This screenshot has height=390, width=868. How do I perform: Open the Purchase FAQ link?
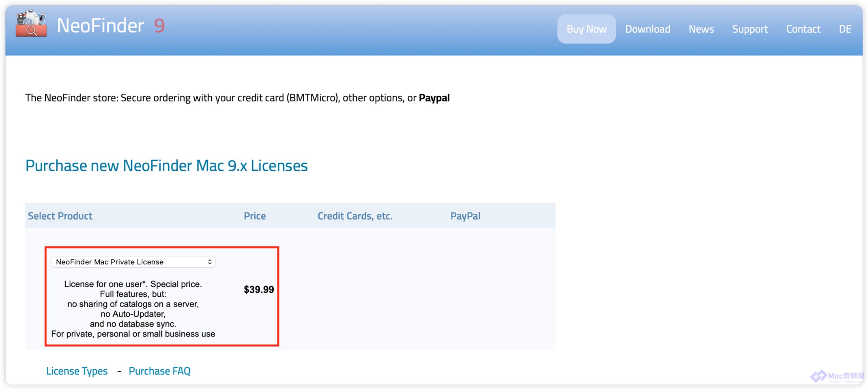click(x=159, y=371)
